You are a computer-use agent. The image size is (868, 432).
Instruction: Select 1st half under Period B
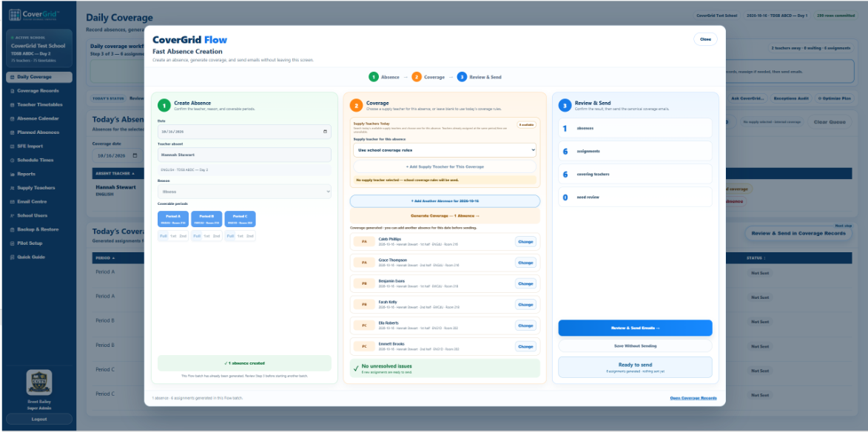point(206,236)
